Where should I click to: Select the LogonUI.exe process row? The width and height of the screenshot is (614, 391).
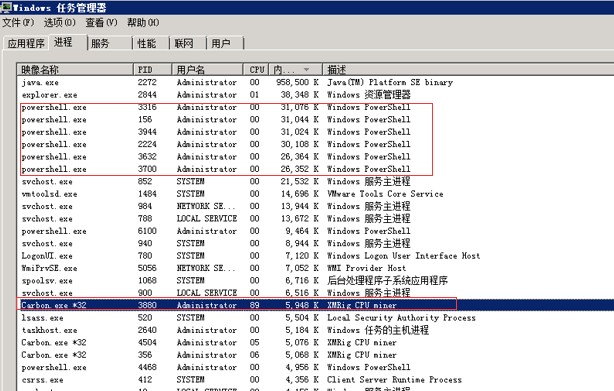[315, 256]
